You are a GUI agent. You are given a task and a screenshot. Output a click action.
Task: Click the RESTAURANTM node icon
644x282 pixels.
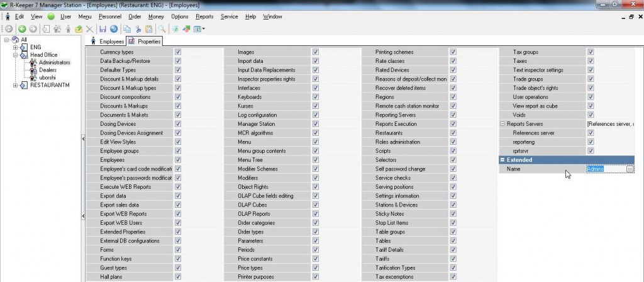[24, 86]
